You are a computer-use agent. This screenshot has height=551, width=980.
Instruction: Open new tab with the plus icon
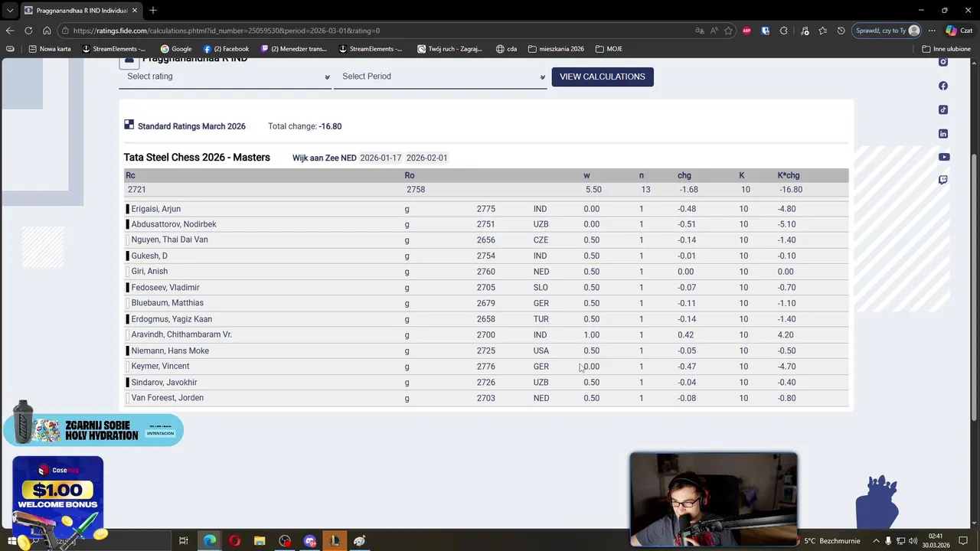coord(153,10)
